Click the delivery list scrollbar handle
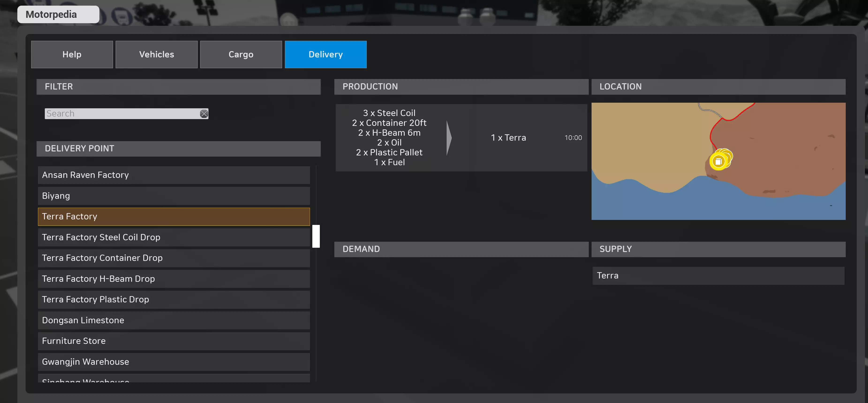 tap(316, 236)
